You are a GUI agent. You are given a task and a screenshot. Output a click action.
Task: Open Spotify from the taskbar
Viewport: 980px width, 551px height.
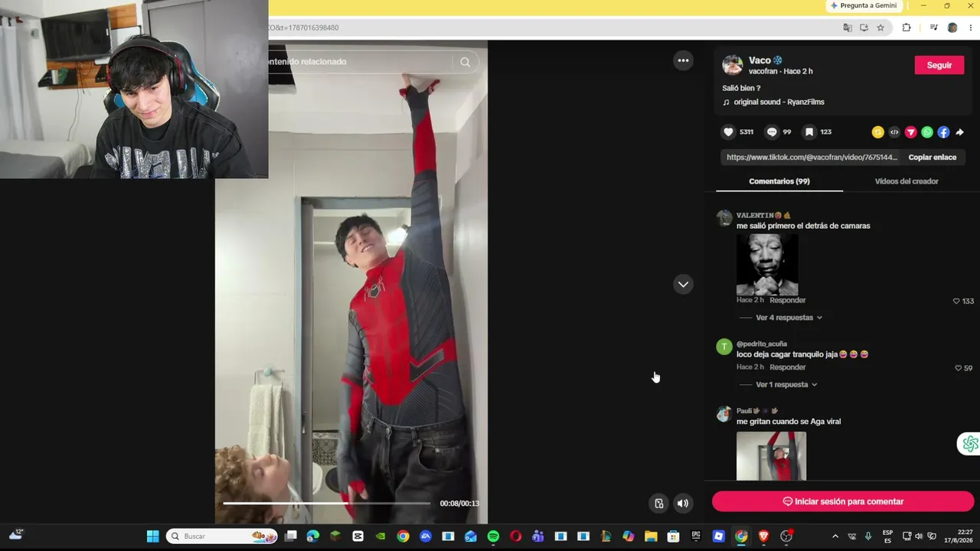point(493,536)
